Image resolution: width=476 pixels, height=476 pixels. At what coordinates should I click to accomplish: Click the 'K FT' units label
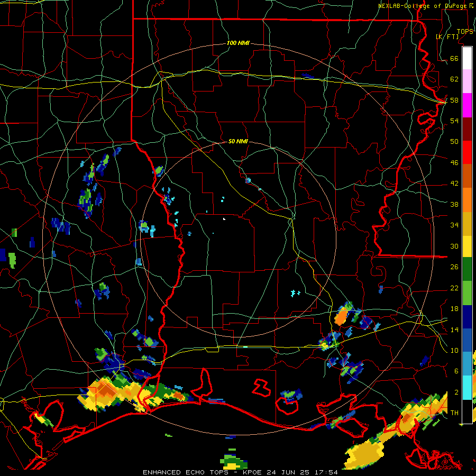point(448,36)
